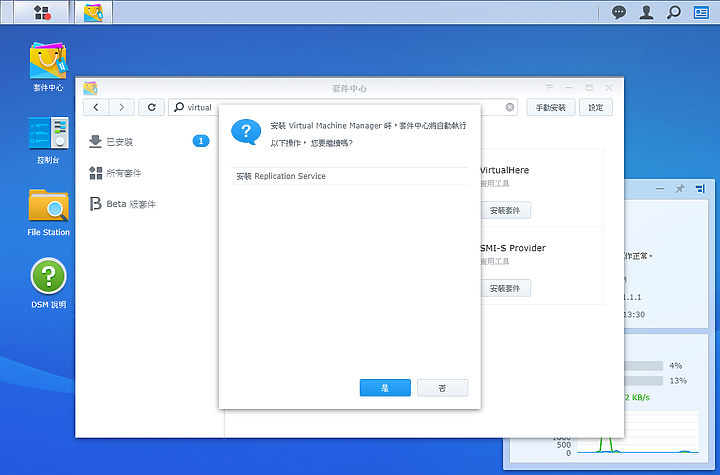Select 安裝 Replication Service row
Image resolution: width=720 pixels, height=475 pixels.
point(349,176)
